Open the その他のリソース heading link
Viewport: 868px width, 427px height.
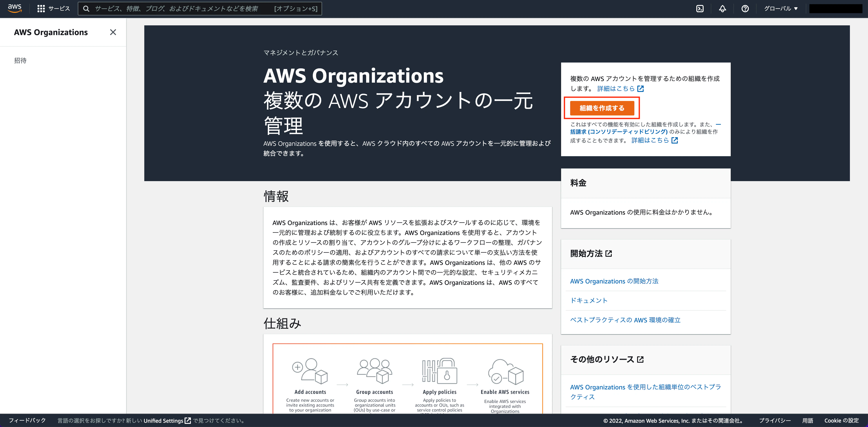(607, 360)
